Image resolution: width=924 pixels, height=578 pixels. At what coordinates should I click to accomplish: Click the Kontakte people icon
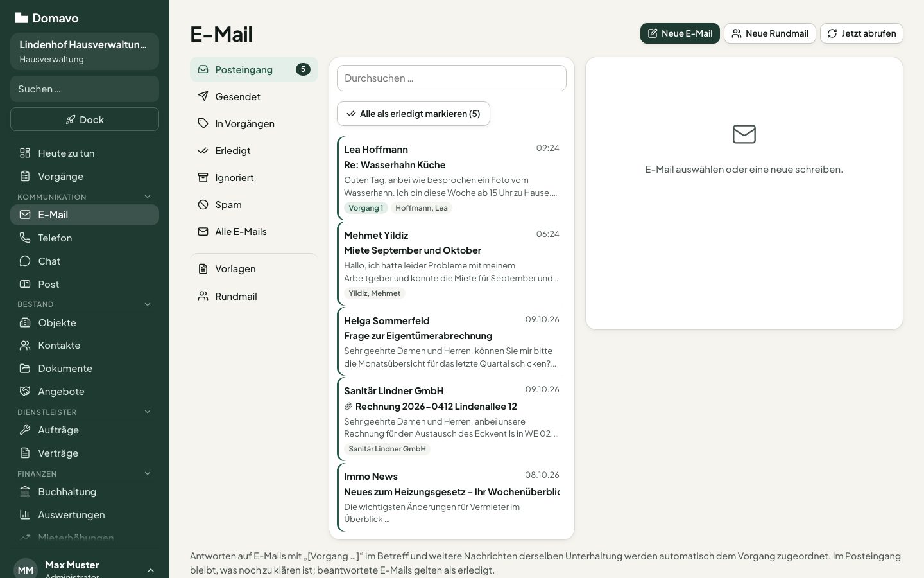pos(25,346)
